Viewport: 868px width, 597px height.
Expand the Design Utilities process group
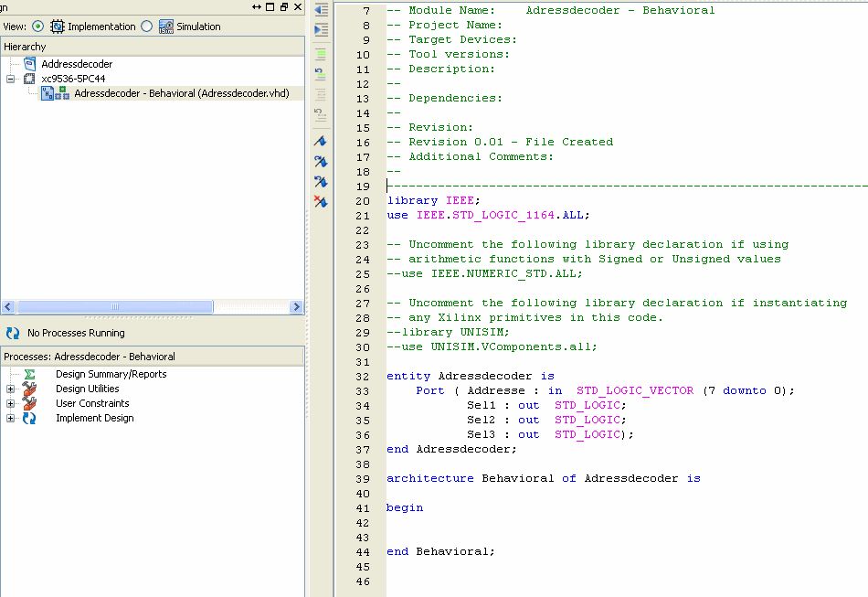(11, 389)
